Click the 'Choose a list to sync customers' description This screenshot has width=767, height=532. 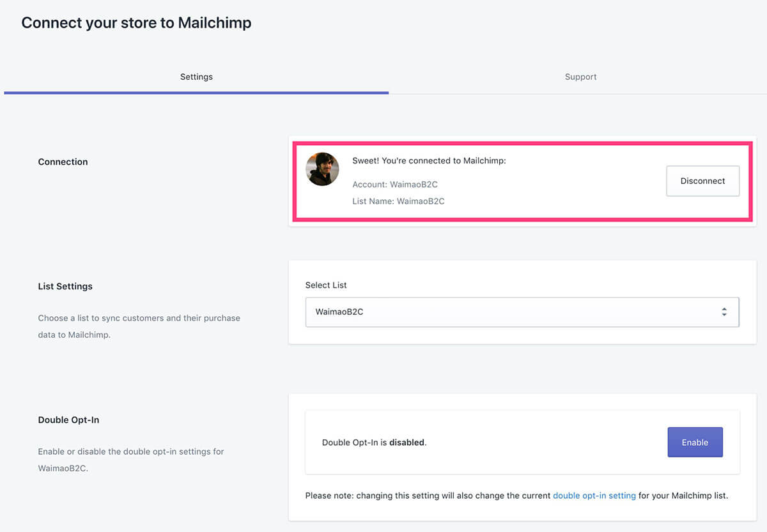pos(139,326)
